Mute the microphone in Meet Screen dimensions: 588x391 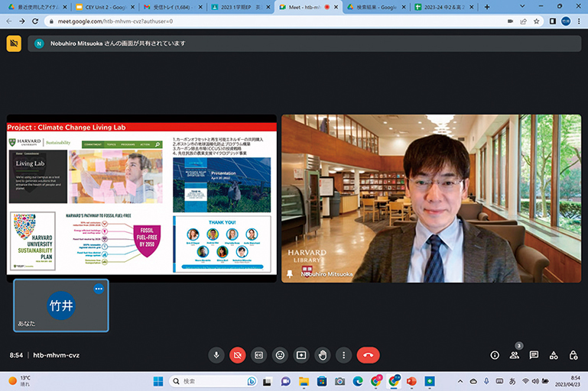click(216, 355)
